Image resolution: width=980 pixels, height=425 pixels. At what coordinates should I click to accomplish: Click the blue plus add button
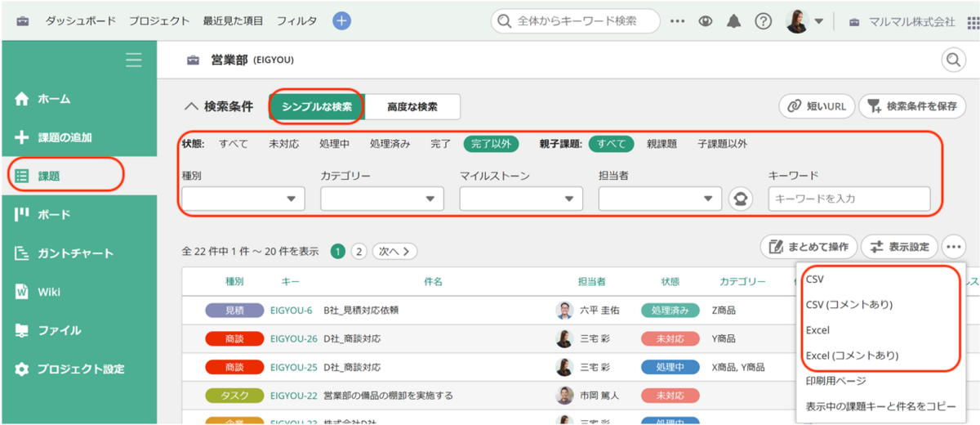342,21
